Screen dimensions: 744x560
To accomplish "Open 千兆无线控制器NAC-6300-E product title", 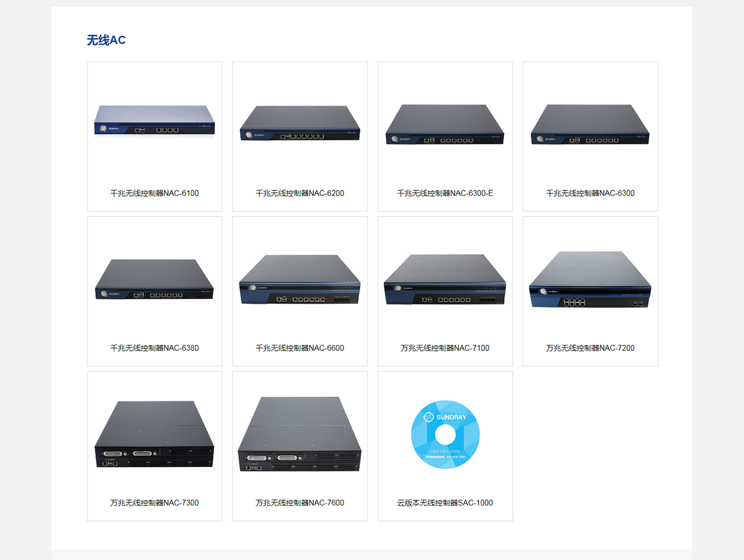I will 445,193.
